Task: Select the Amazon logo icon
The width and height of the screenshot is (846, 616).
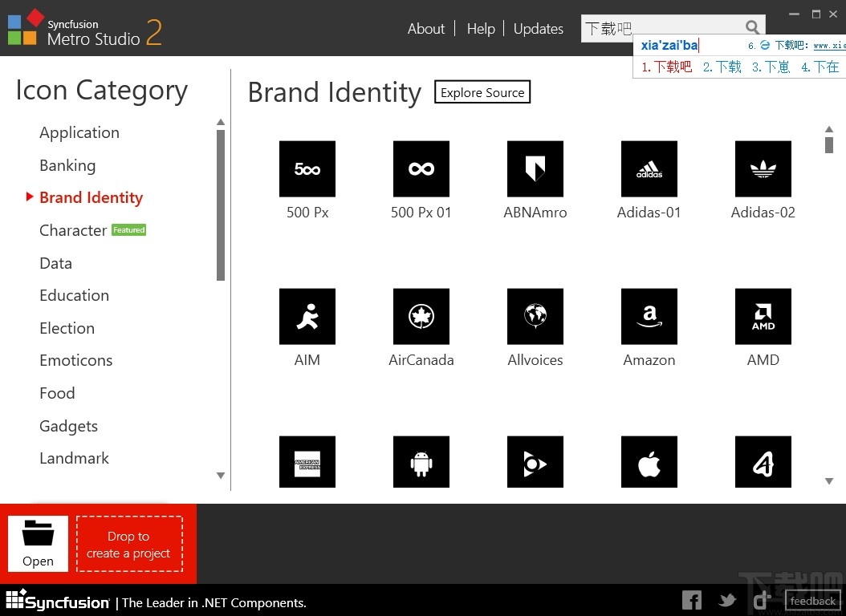Action: coord(649,317)
